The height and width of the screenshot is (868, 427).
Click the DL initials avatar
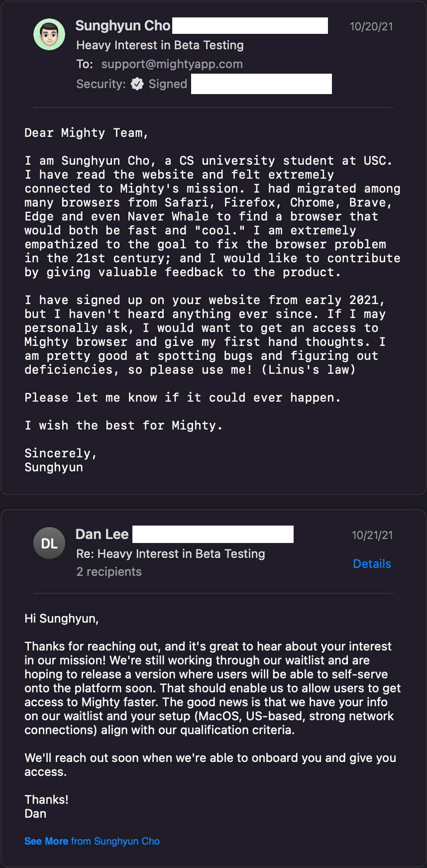click(x=49, y=543)
